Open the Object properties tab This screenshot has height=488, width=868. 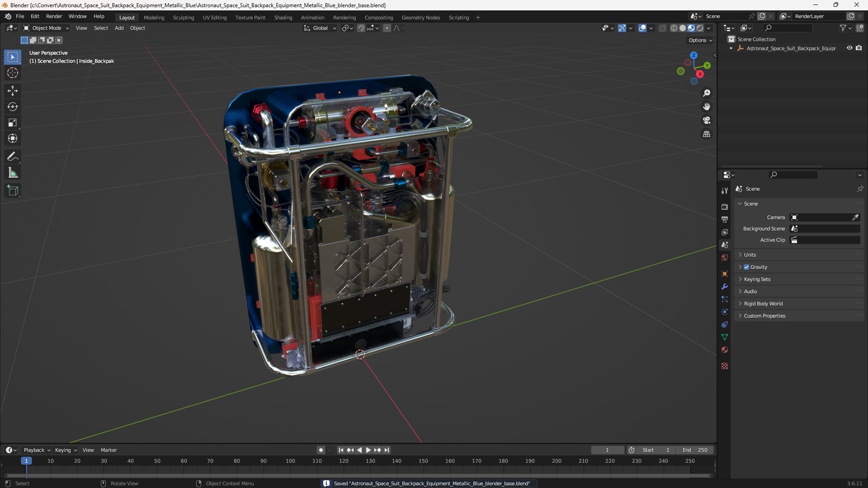tap(725, 274)
